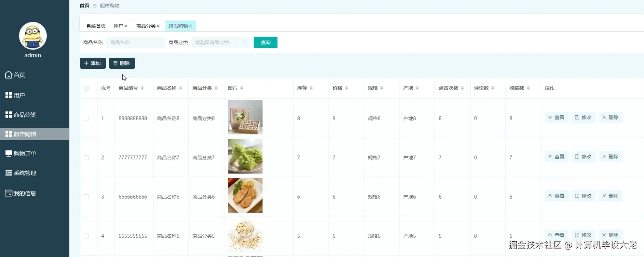Viewport: 644px width, 257px height.
Task: Focus the 商品名称 search input
Action: tap(135, 42)
